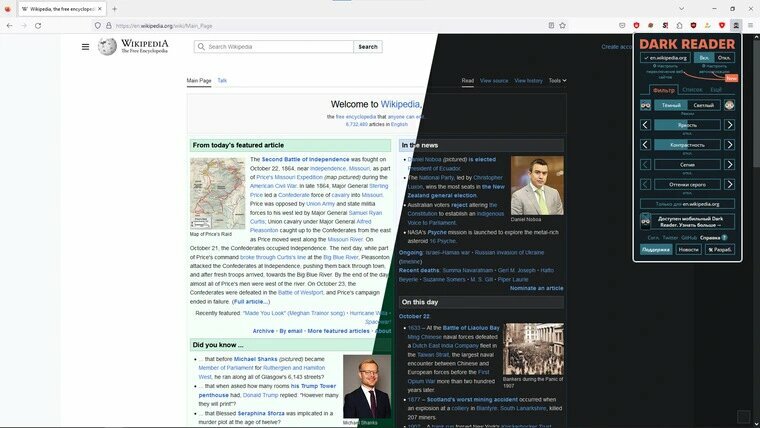Open the list all tabs chevron

[x=681, y=9]
